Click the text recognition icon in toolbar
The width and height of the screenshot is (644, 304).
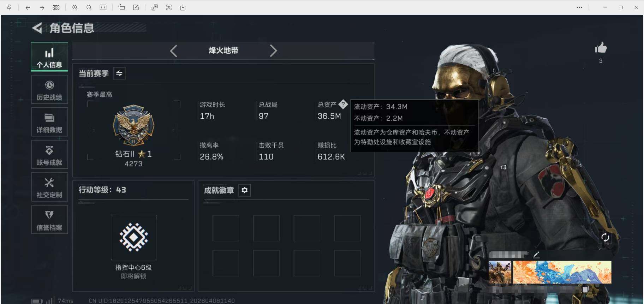tap(169, 7)
